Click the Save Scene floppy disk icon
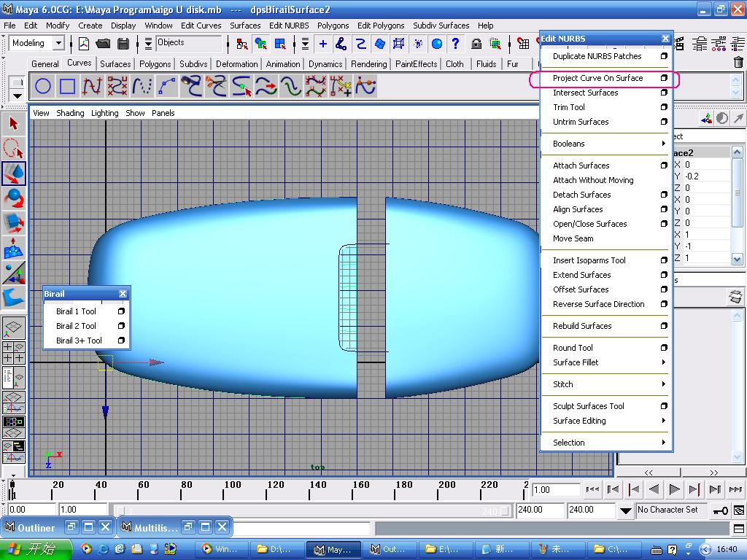This screenshot has width=747, height=560. [123, 44]
